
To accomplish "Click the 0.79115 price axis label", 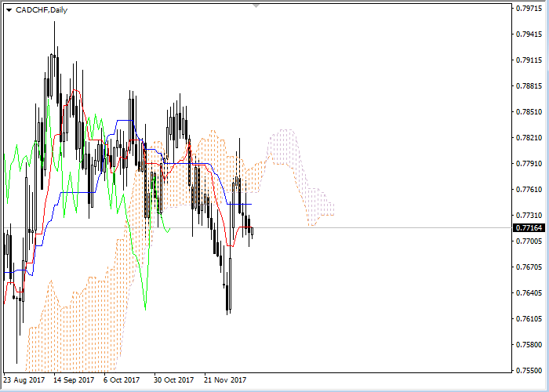I will pyautogui.click(x=529, y=60).
